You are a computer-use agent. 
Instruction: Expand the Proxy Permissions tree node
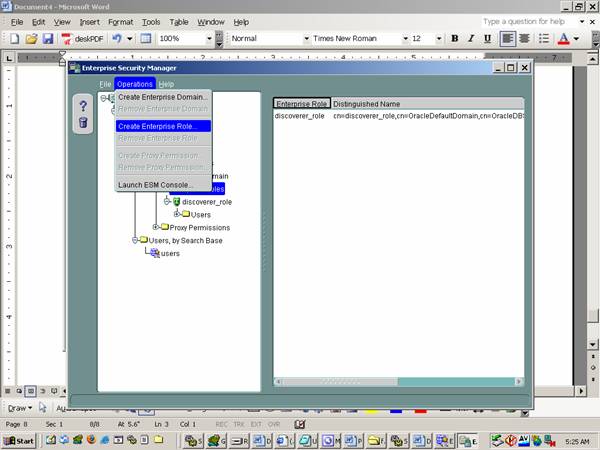pyautogui.click(x=156, y=227)
